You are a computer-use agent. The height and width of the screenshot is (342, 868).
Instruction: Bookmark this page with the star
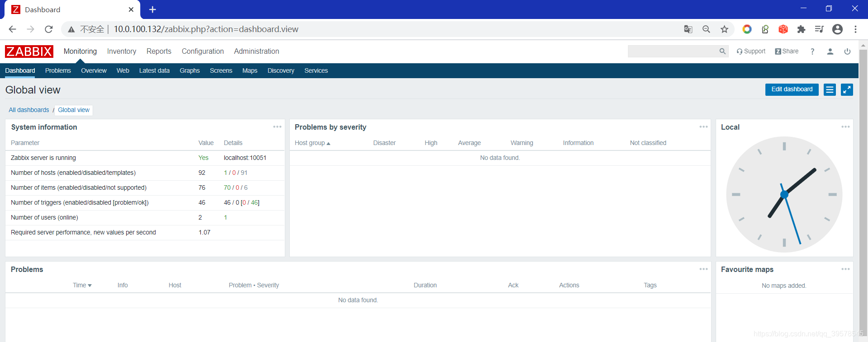coord(724,29)
